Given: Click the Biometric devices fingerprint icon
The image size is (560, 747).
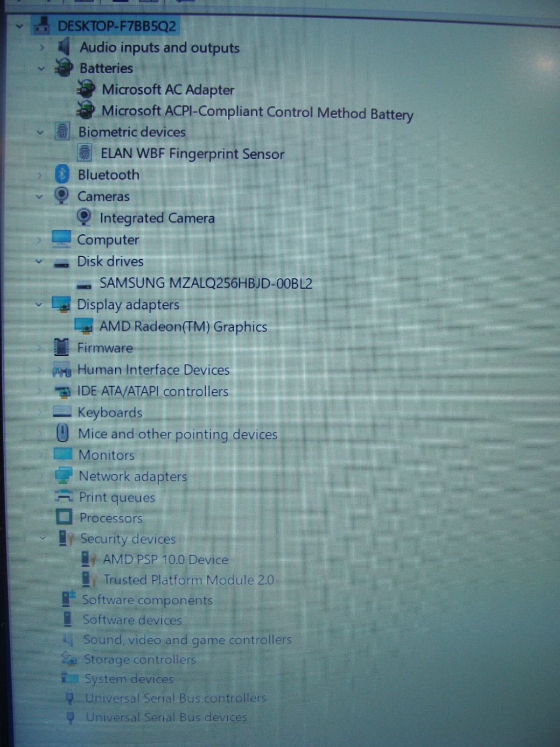Looking at the screenshot, I should [62, 131].
